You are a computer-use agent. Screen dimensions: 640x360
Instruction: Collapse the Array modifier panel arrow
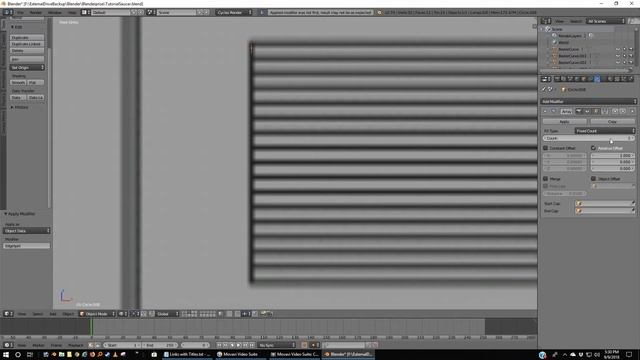[x=545, y=111]
